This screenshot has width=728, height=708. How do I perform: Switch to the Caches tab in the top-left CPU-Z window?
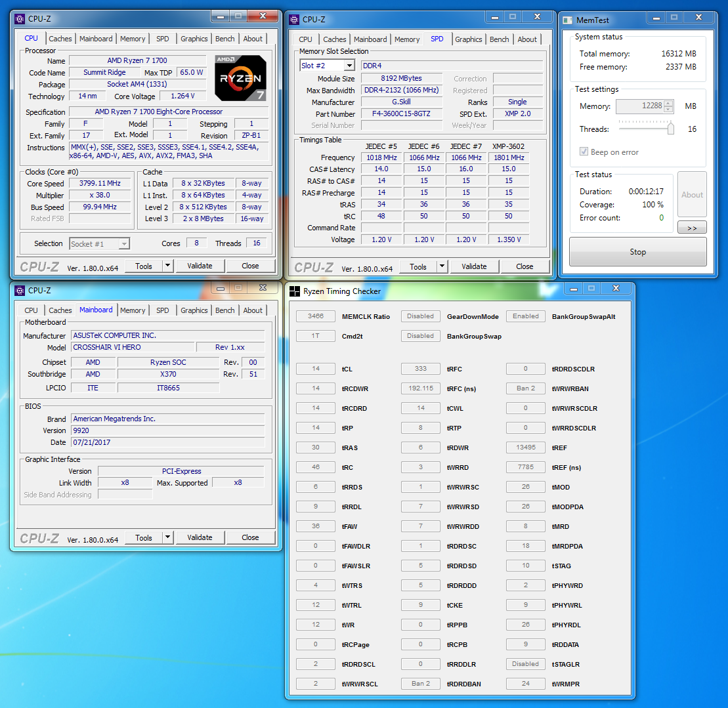[60, 39]
